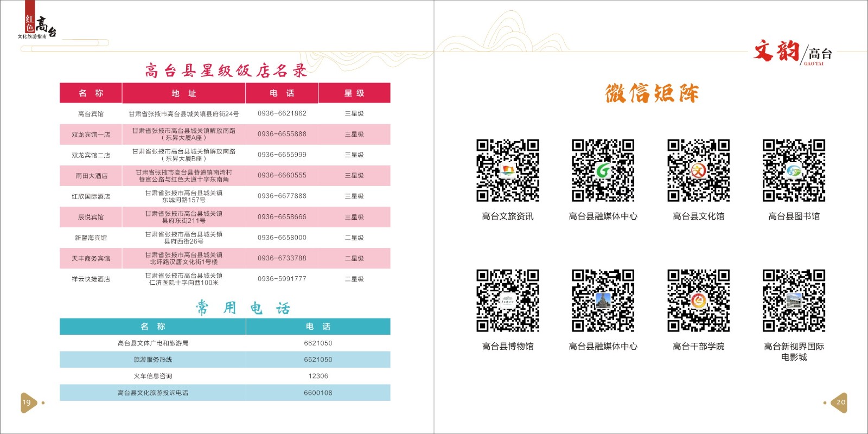The width and height of the screenshot is (868, 434).
Task: Click the star rating of 高台宾馆
Action: pos(354,114)
